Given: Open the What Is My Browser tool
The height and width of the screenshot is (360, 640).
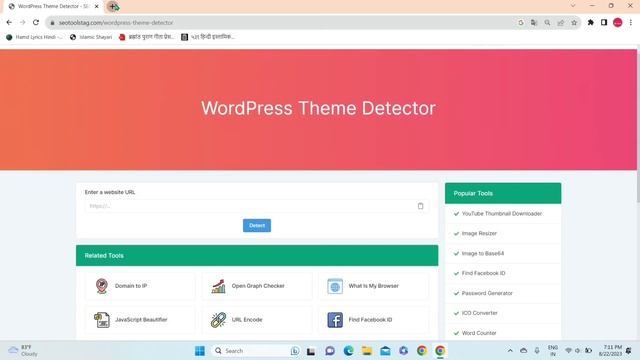Looking at the screenshot, I should click(374, 286).
